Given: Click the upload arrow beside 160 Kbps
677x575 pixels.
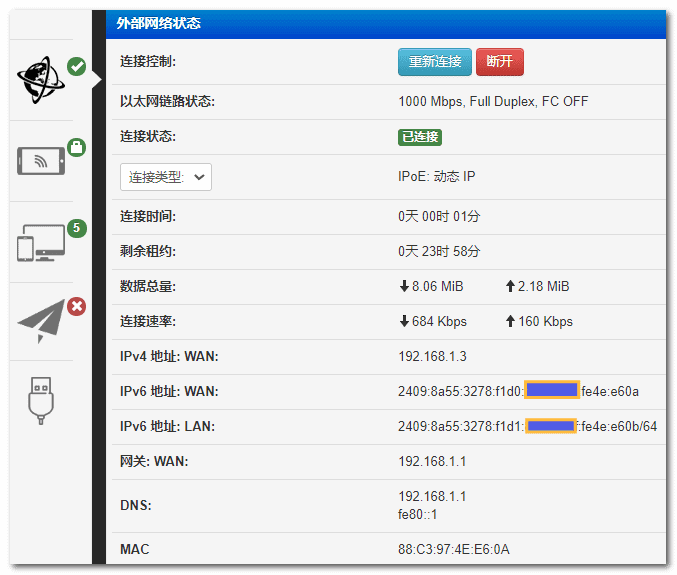Looking at the screenshot, I should tap(510, 322).
